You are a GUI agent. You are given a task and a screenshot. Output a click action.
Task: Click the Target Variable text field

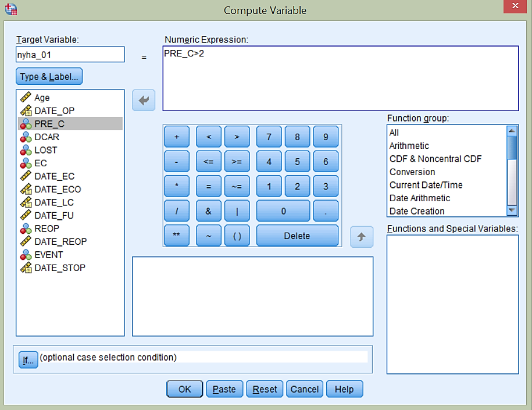coord(70,55)
